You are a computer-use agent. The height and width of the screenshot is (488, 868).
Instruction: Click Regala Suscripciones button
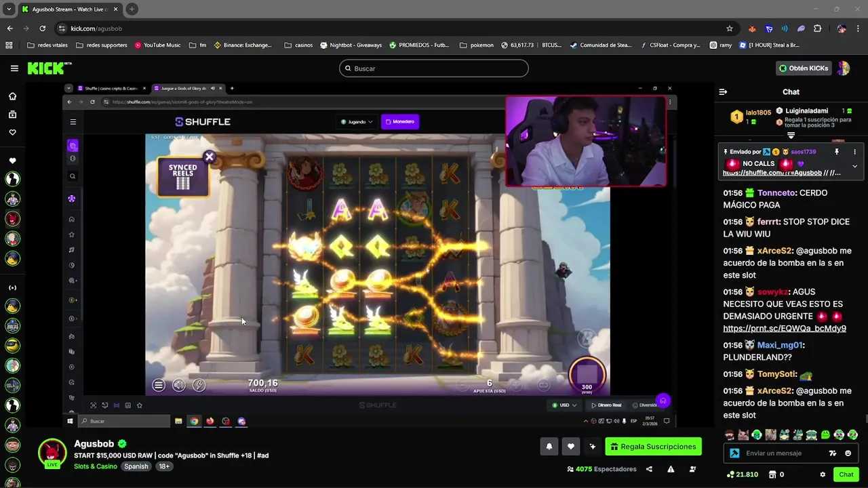coord(653,447)
